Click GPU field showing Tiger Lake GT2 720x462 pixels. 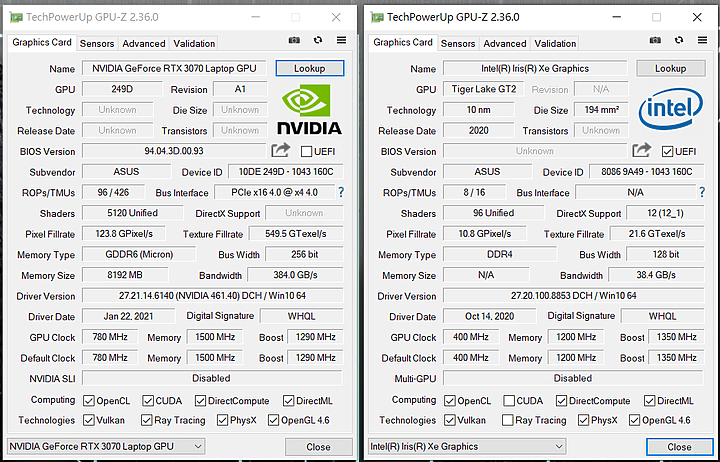tap(484, 89)
